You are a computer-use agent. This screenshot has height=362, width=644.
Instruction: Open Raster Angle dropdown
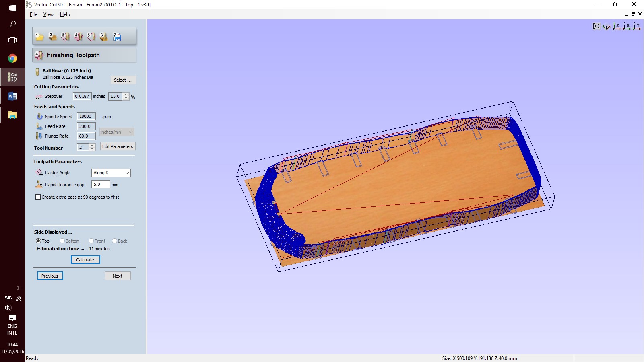[111, 173]
